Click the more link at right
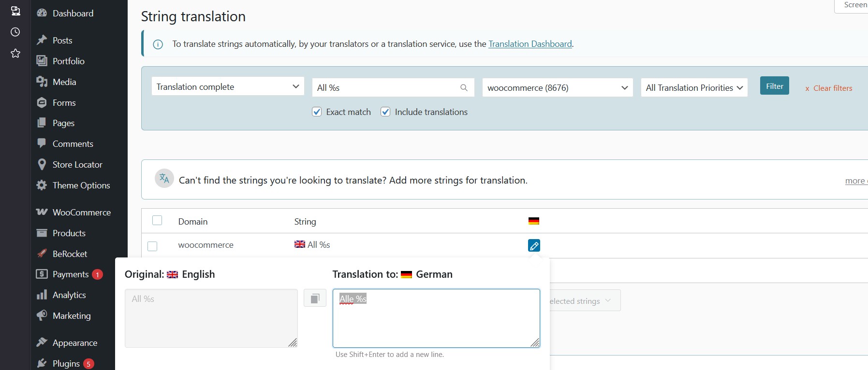The height and width of the screenshot is (370, 868). click(856, 181)
